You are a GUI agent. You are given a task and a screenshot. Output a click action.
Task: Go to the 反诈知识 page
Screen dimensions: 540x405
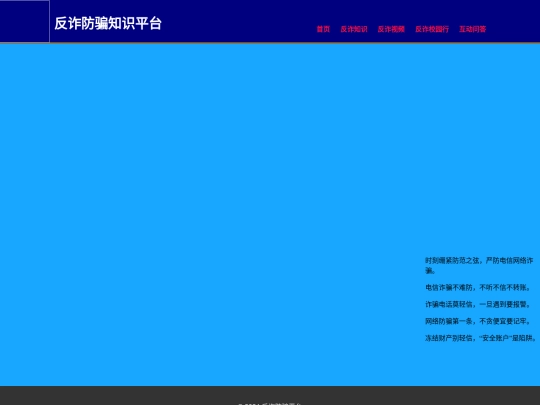354,29
